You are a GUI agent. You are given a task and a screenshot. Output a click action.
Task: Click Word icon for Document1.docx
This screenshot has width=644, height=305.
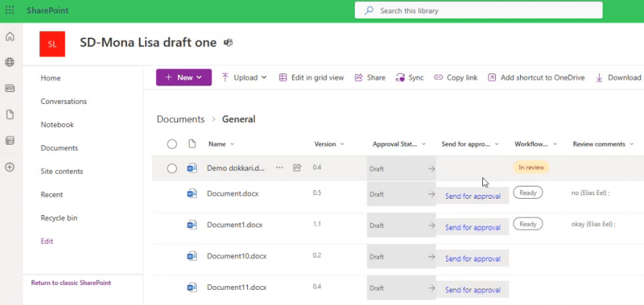pyautogui.click(x=192, y=225)
